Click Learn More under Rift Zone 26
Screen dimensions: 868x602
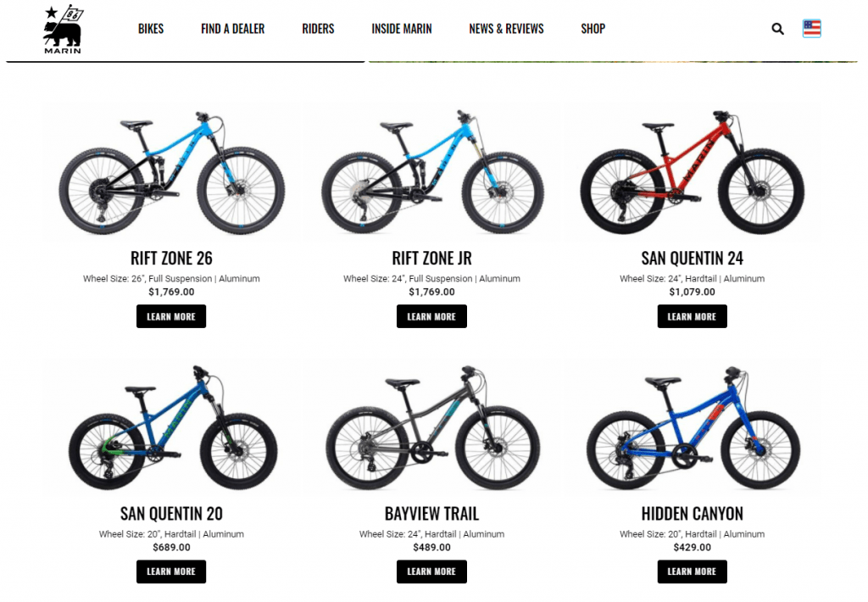171,316
